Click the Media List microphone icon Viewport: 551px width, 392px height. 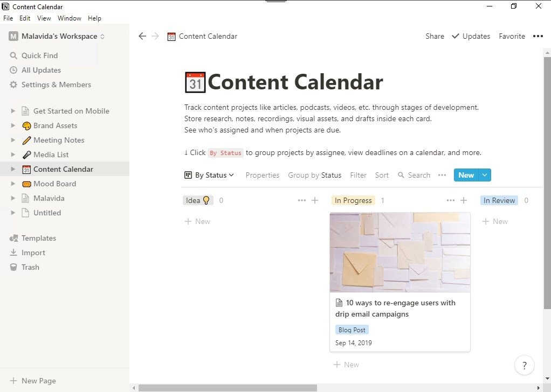(x=26, y=155)
